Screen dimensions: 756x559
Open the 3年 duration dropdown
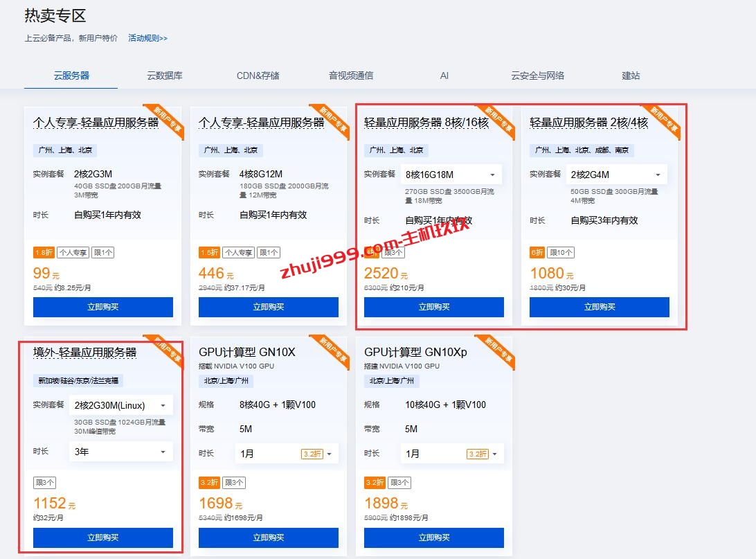coord(120,452)
